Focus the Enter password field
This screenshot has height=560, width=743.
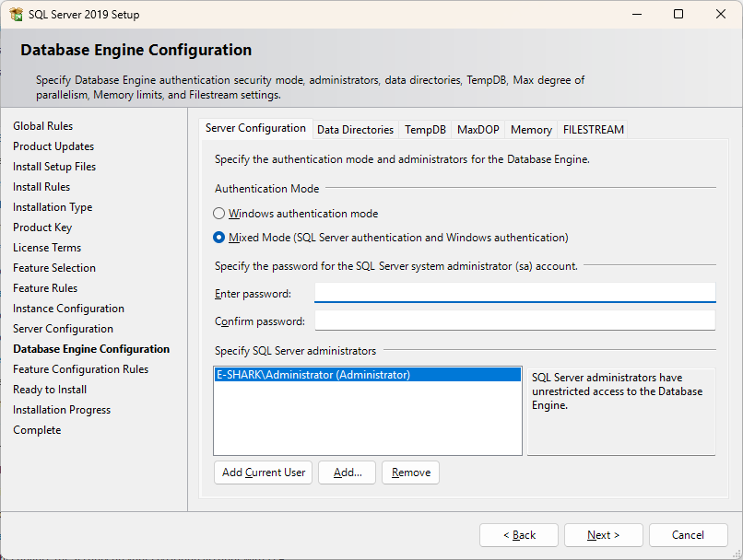pyautogui.click(x=515, y=293)
